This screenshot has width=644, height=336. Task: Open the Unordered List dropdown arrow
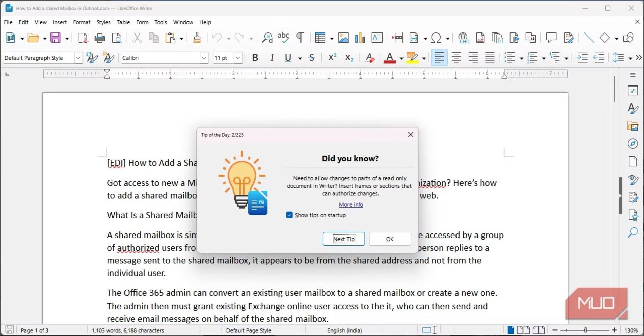[521, 58]
